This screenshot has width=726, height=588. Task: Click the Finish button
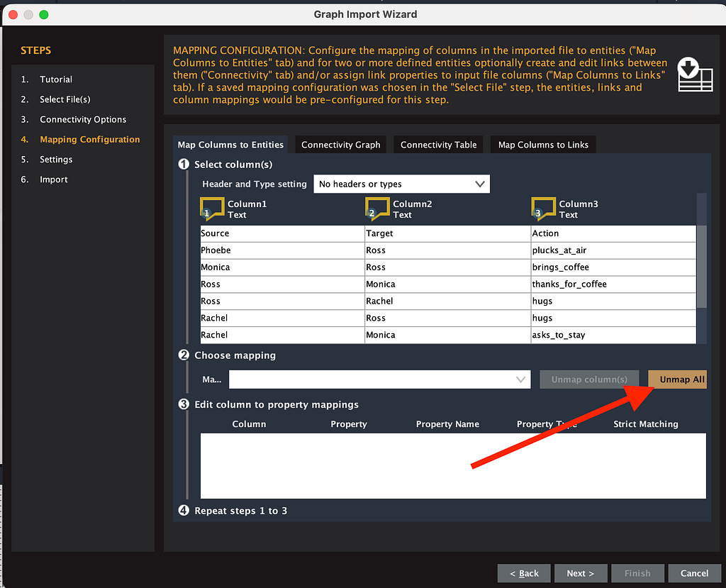point(637,573)
